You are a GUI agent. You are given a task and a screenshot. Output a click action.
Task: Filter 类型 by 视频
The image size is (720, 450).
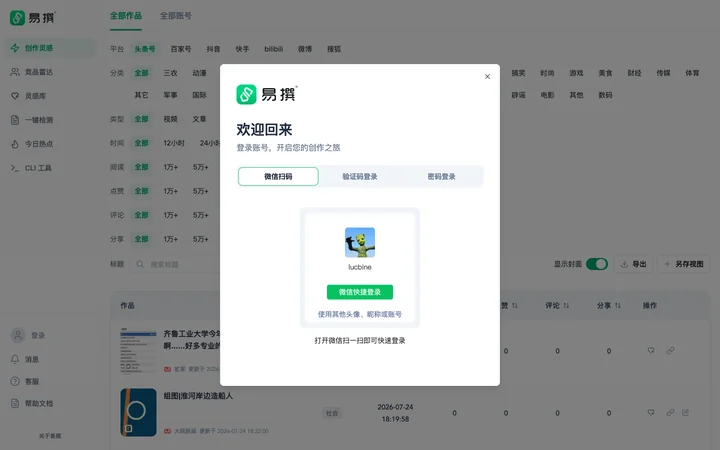(x=170, y=119)
